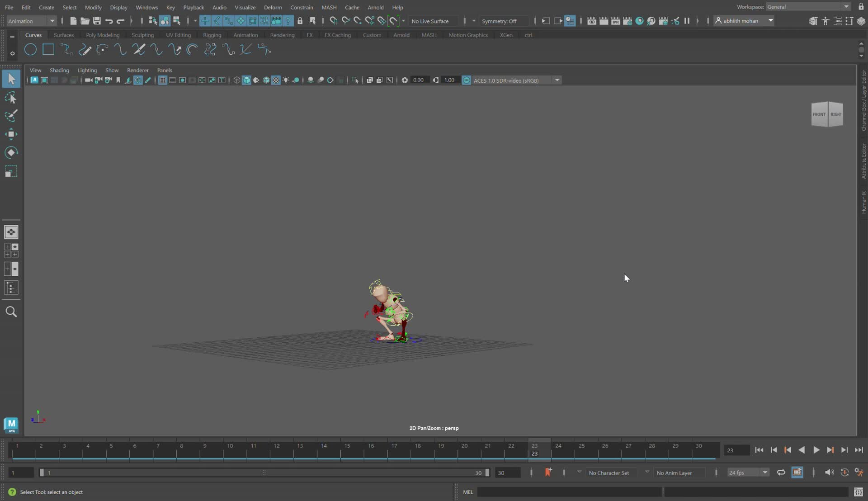
Task: Switch to the Rigging shelf tab
Action: [x=212, y=35]
